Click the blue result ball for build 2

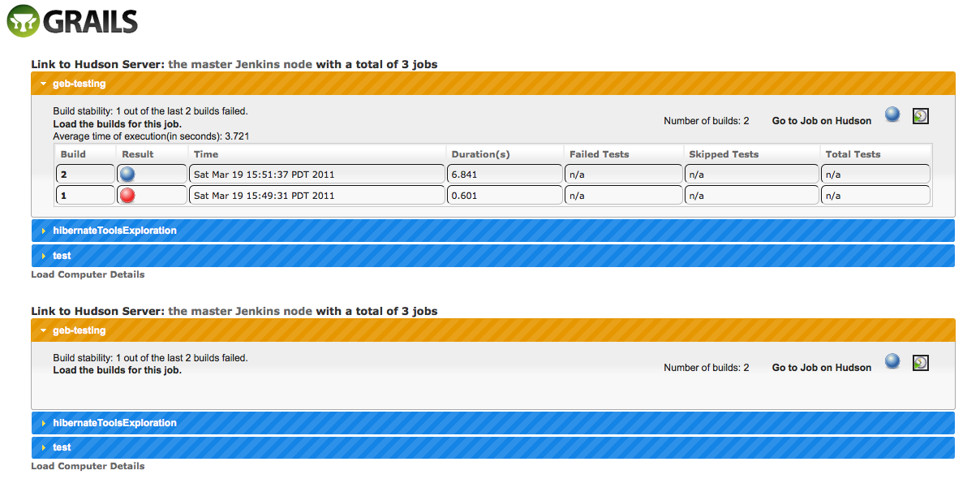127,174
